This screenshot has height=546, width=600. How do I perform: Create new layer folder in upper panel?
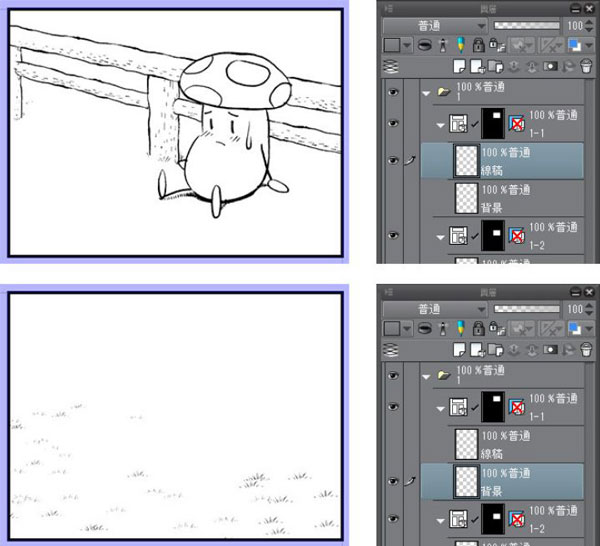tap(496, 66)
